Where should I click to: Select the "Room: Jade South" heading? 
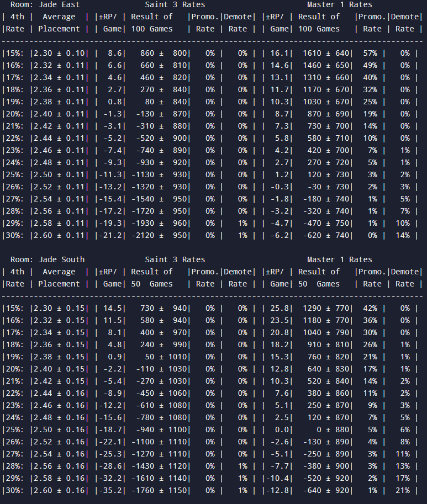tap(48, 259)
